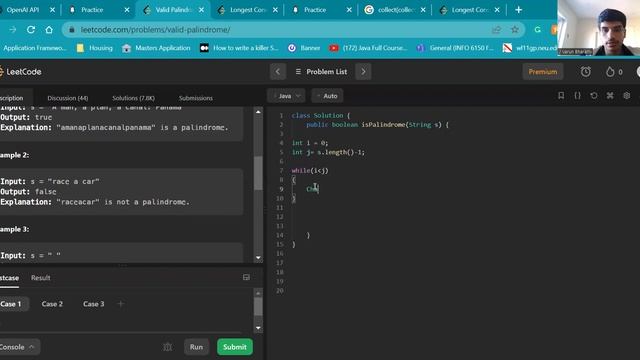Close the Valid Palindrome tab

coord(201,10)
